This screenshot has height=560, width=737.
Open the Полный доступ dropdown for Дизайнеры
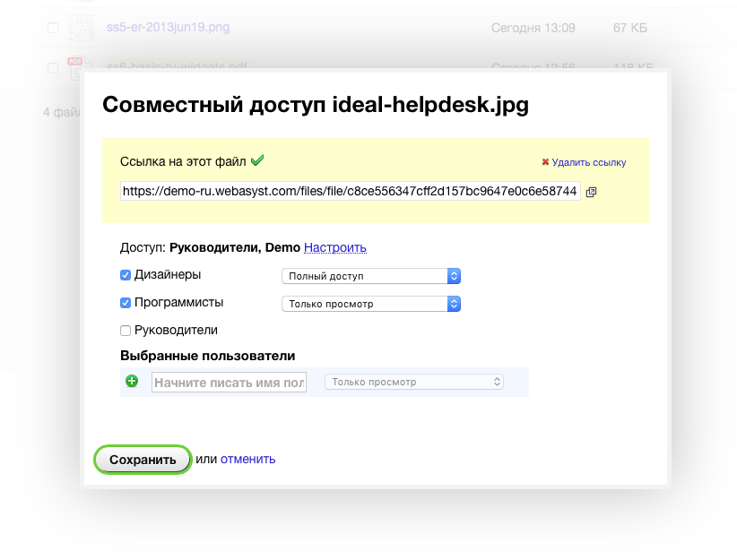370,276
